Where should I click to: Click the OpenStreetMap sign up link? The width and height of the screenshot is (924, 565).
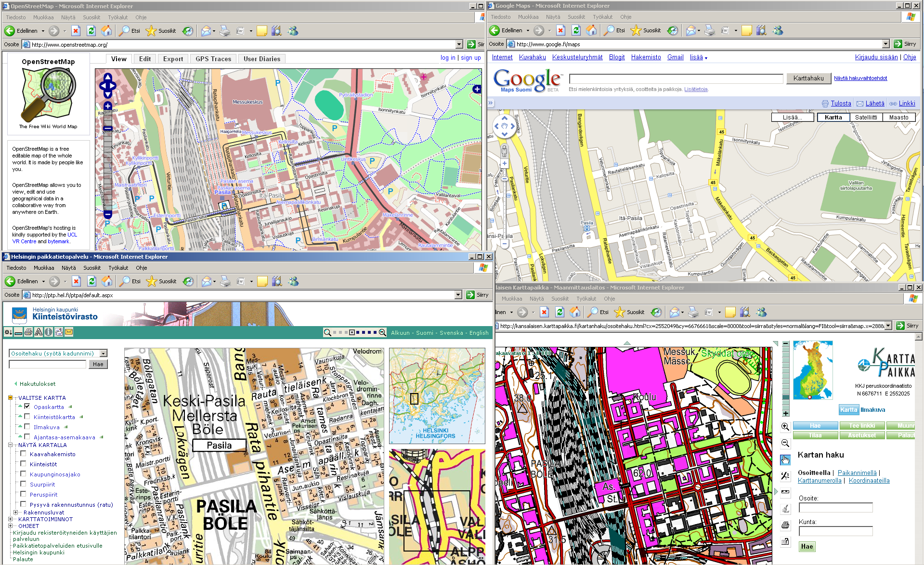[470, 58]
